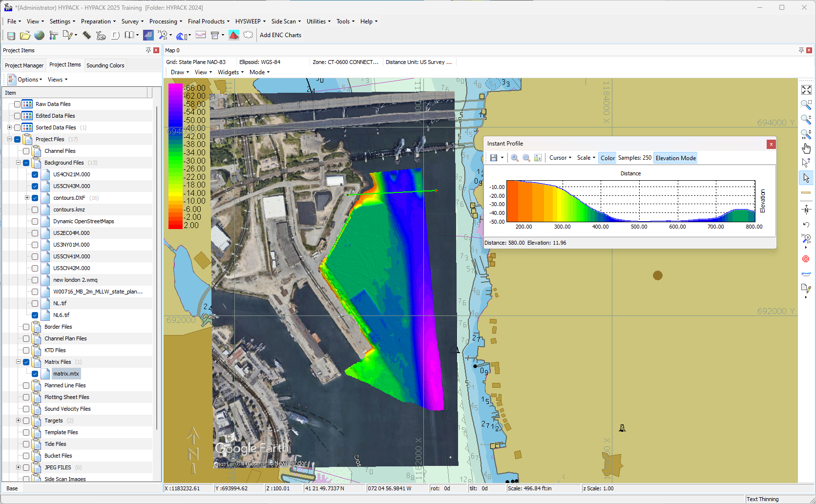816x504 pixels.
Task: Expand the Sorted Data Files tree item
Action: coord(9,127)
